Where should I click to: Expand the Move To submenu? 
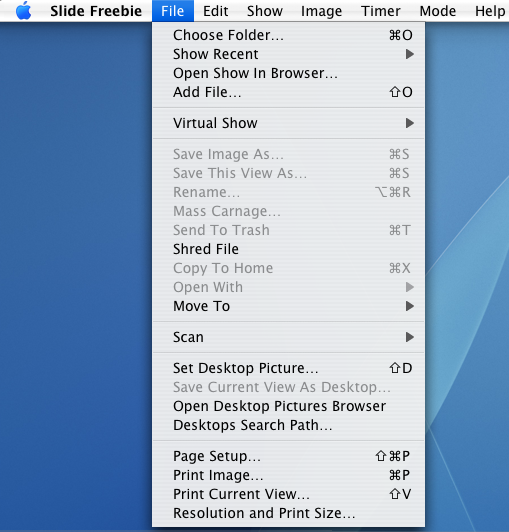point(288,306)
